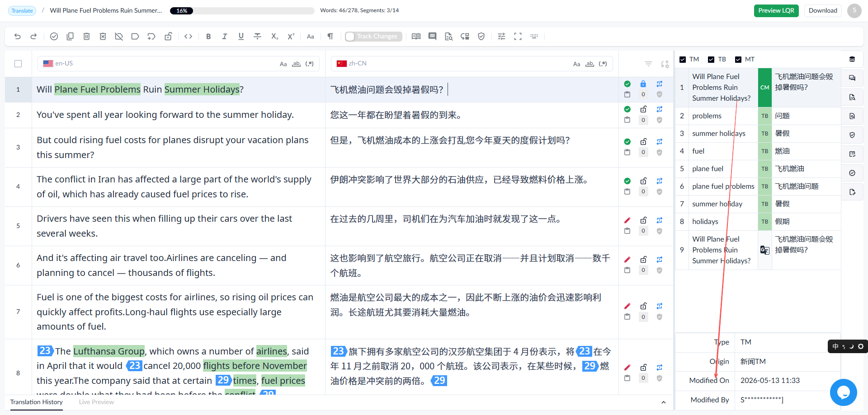Expand the Translation History panel chevron
The width and height of the screenshot is (868, 415).
[663, 402]
